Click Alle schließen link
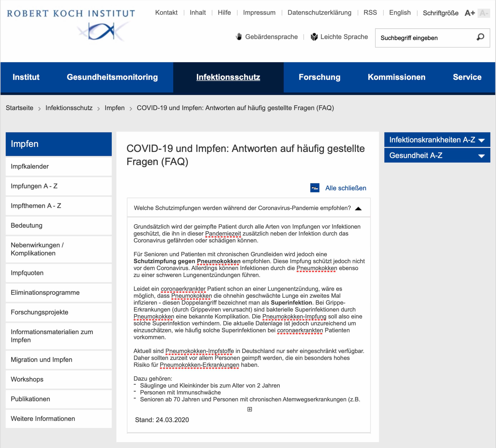This screenshot has width=496, height=448. [346, 188]
